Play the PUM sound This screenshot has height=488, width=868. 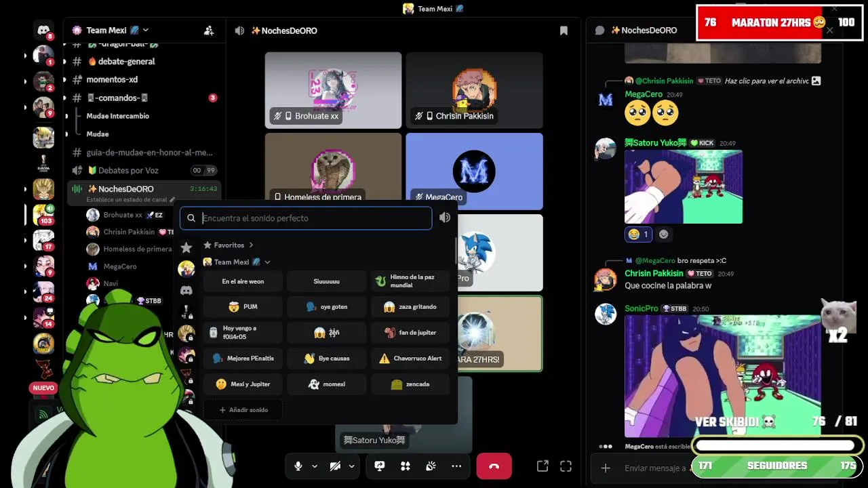[243, 307]
